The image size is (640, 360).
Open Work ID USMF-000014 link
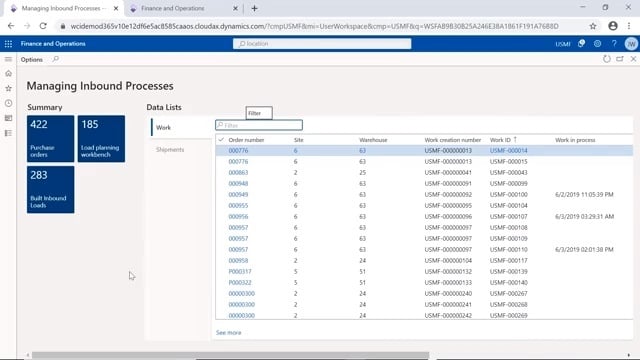(509, 151)
